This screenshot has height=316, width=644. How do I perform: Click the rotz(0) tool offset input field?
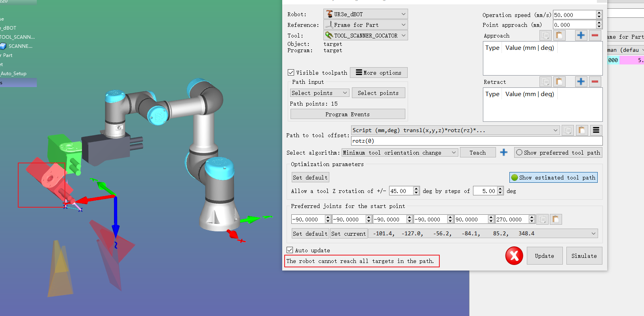pos(477,141)
